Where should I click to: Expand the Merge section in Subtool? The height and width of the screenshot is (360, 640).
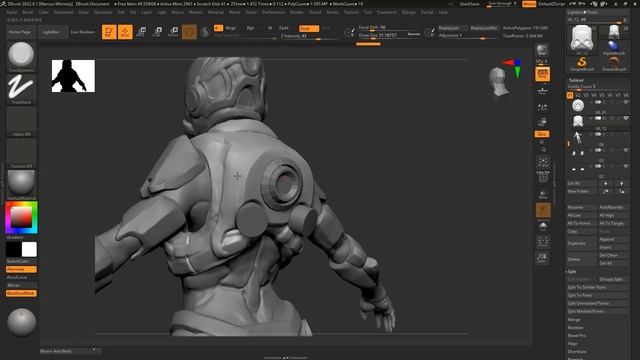(x=573, y=320)
